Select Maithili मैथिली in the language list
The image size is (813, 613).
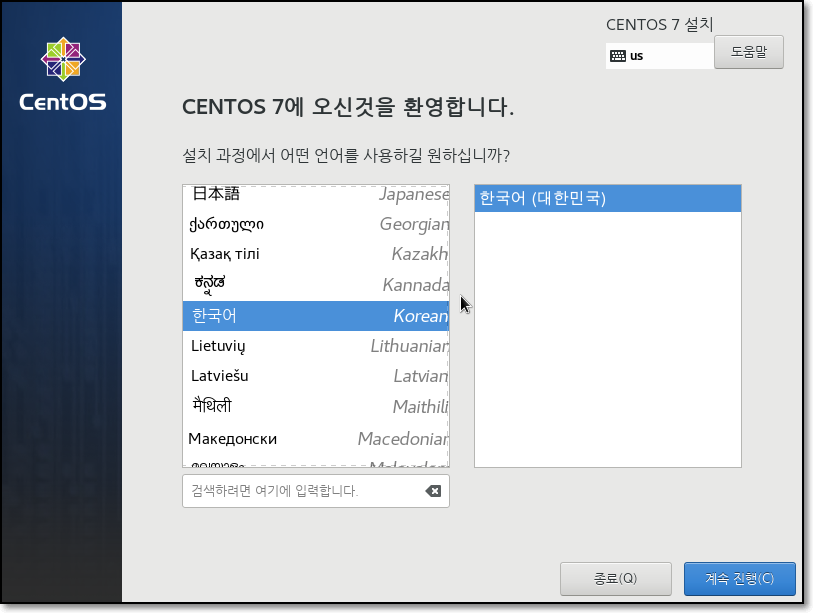point(316,407)
